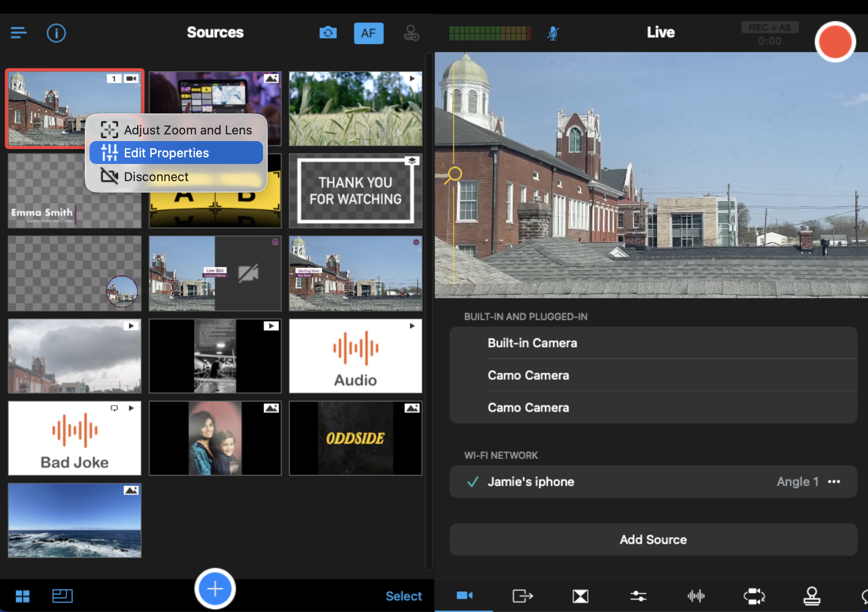Viewport: 868px width, 612px height.
Task: Select Jamie's iphone Wi-Fi camera
Action: point(653,481)
